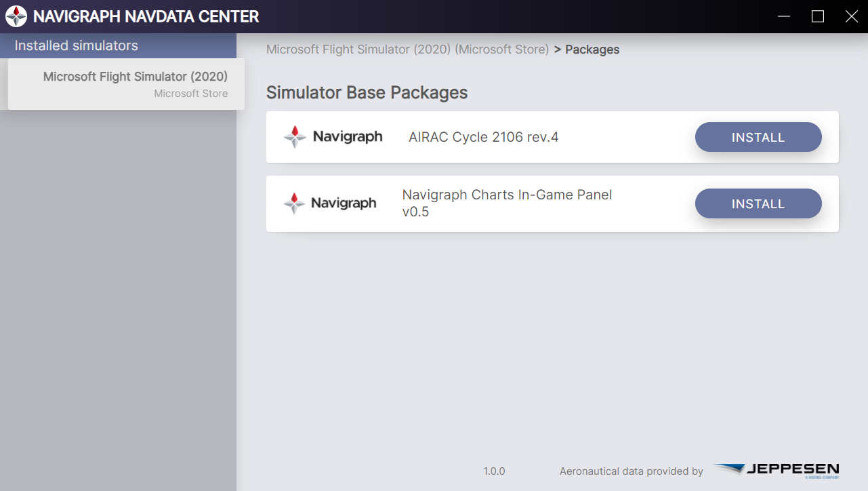
Task: Maximize the Navdata Center window
Action: (x=818, y=16)
